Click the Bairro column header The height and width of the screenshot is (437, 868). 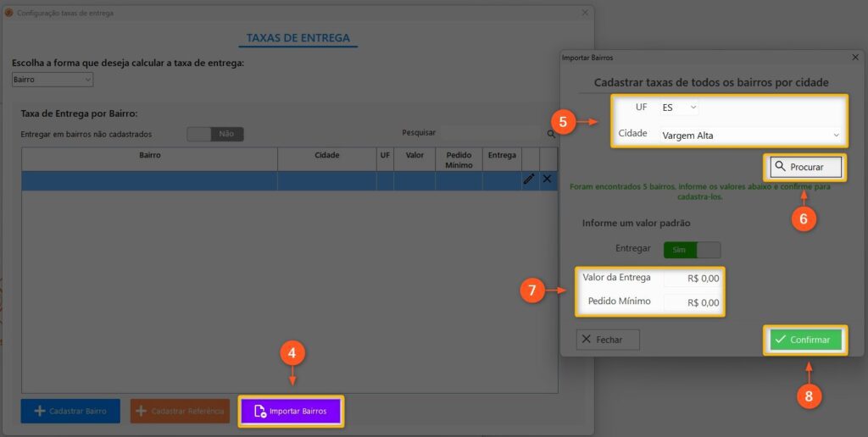149,156
